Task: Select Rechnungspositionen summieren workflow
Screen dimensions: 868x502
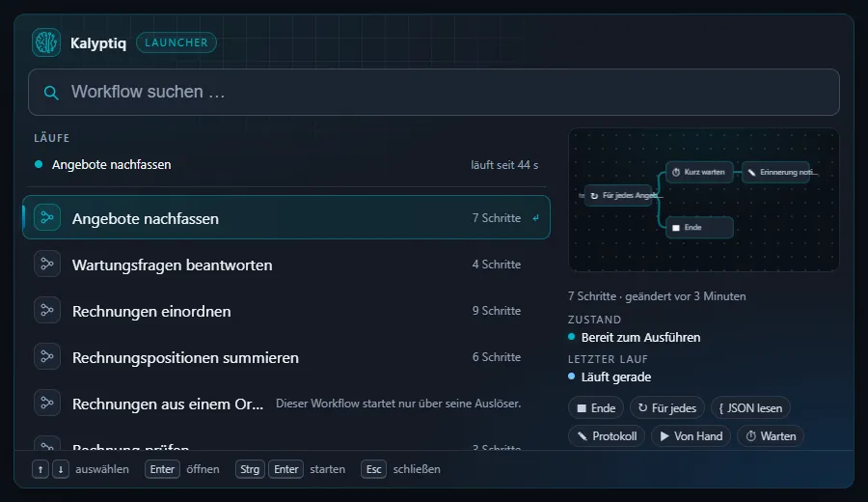Action: [x=286, y=357]
